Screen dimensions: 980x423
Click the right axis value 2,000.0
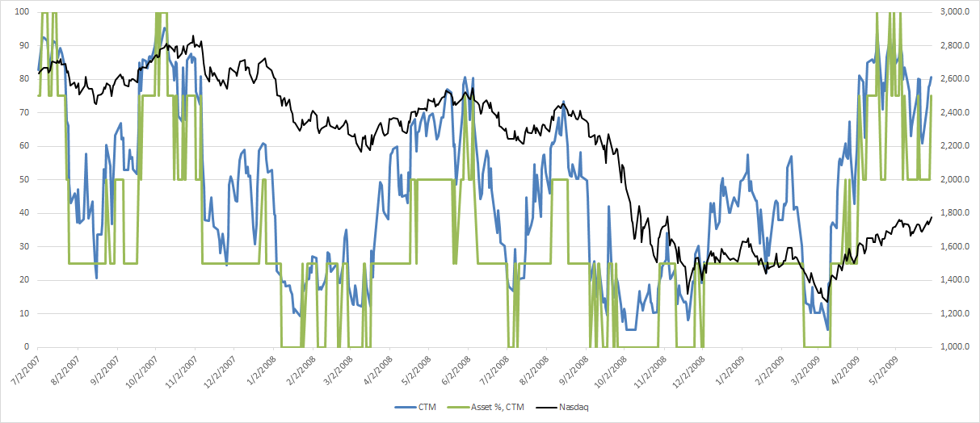[x=953, y=180]
